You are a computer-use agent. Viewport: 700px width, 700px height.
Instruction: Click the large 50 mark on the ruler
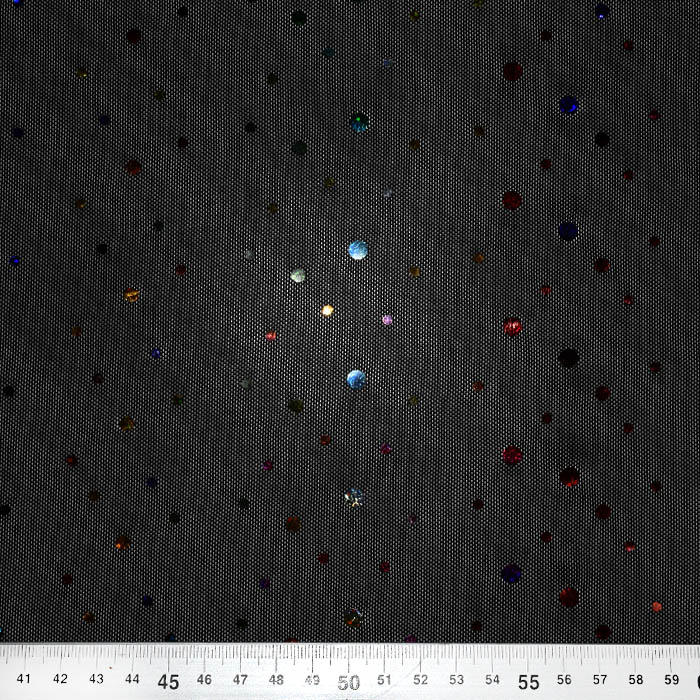[348, 683]
